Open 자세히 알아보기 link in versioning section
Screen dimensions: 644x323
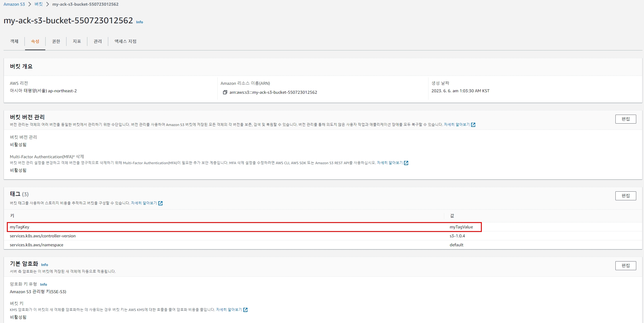pos(456,125)
